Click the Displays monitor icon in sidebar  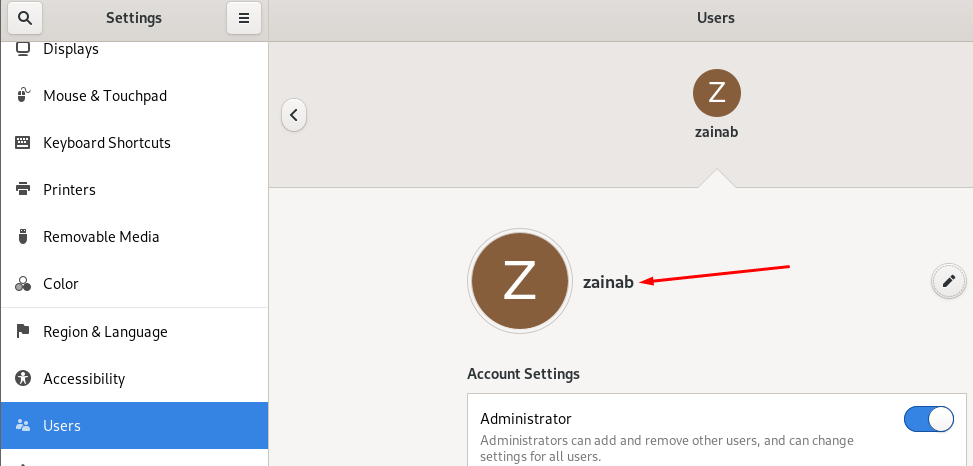[23, 49]
